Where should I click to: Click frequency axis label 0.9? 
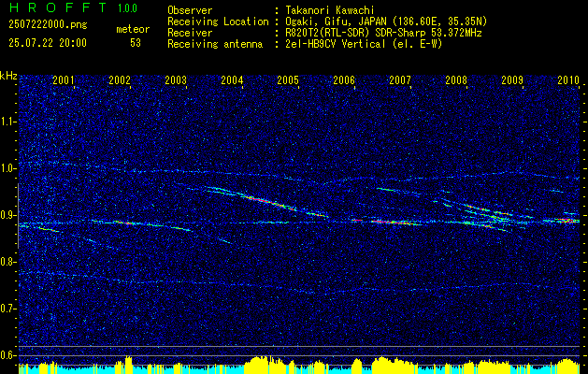pos(7,215)
